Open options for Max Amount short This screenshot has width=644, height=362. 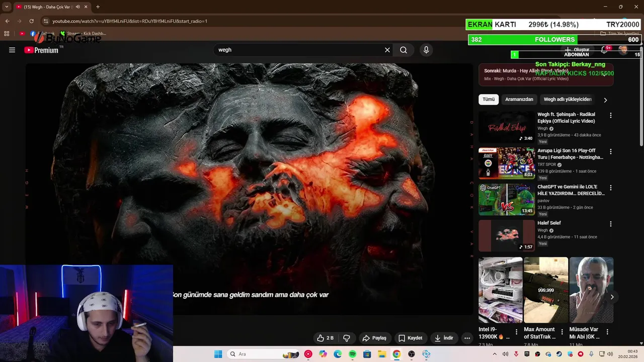(x=562, y=332)
